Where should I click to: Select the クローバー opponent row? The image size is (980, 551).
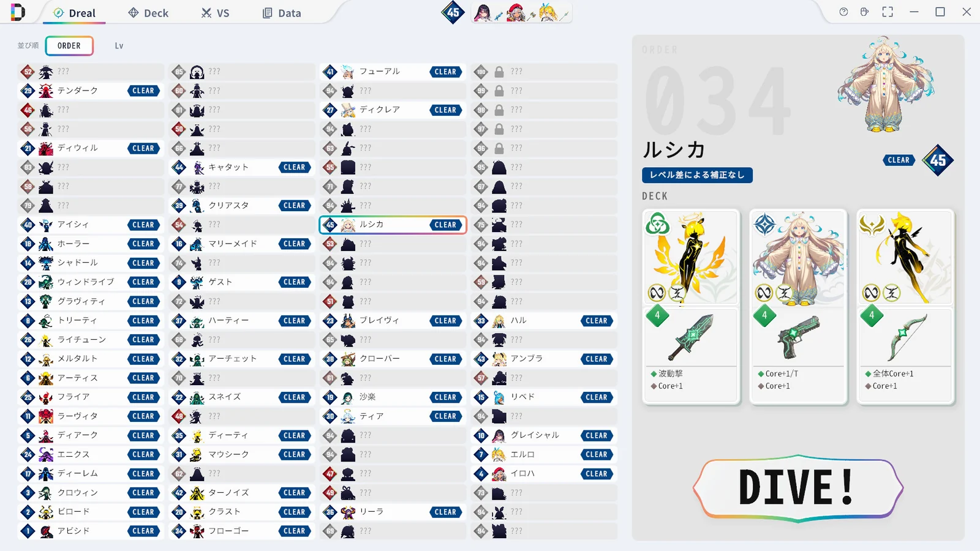(x=393, y=359)
